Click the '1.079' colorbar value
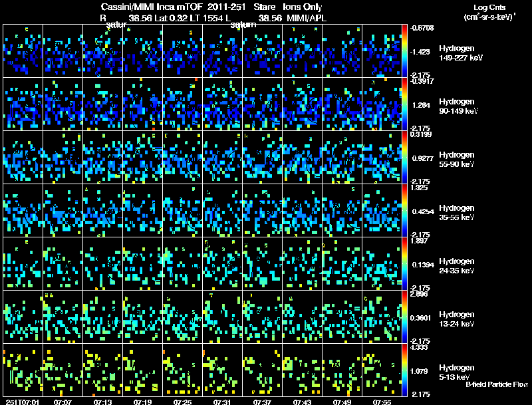The image size is (532, 405). tap(419, 372)
